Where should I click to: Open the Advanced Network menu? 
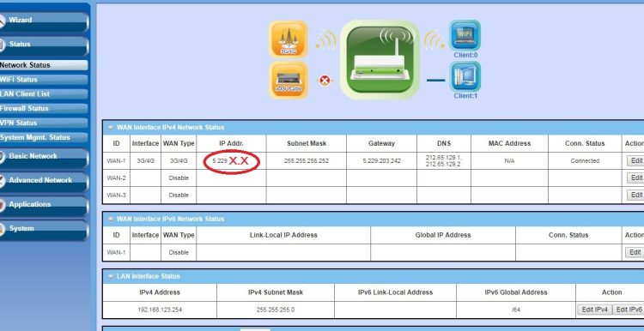44,182
